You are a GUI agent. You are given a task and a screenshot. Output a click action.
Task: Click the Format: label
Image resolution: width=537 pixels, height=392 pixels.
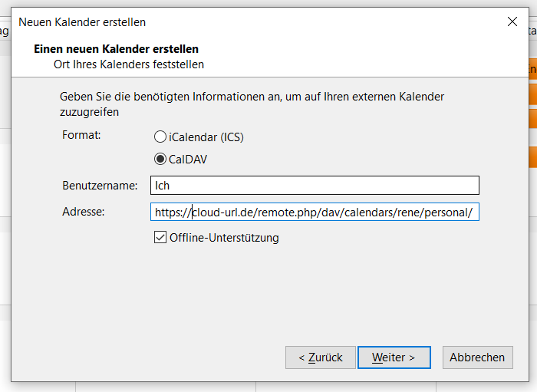(x=81, y=135)
